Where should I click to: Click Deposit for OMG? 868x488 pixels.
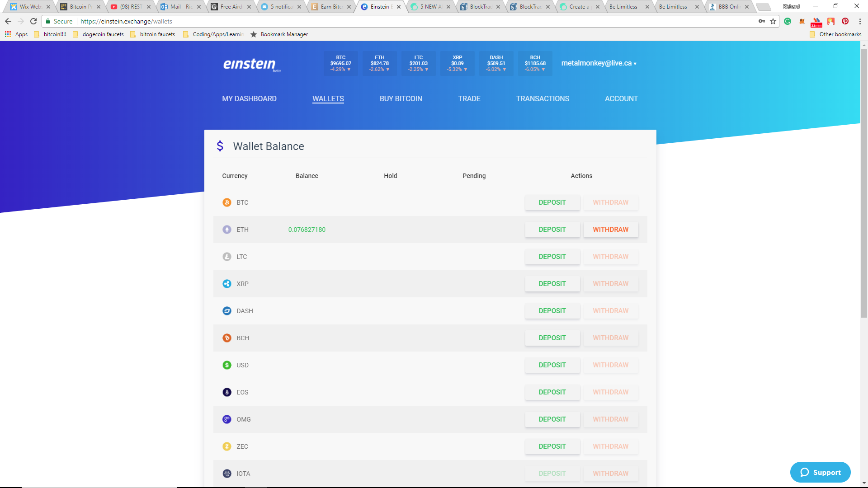click(552, 419)
